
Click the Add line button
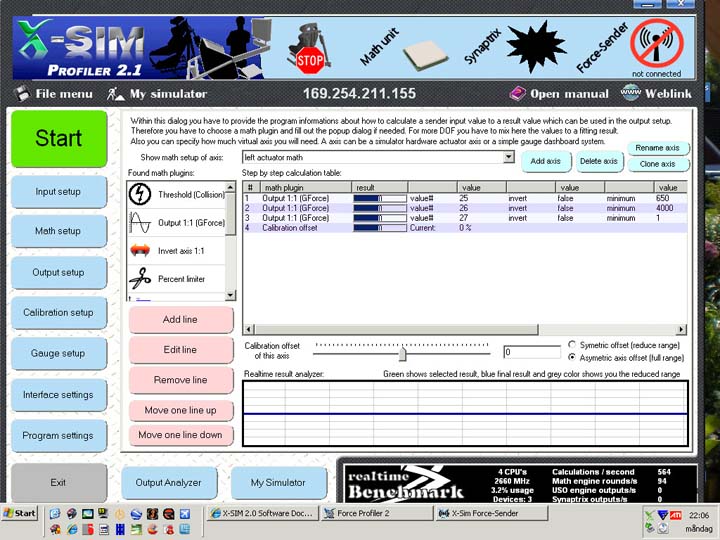(x=181, y=320)
